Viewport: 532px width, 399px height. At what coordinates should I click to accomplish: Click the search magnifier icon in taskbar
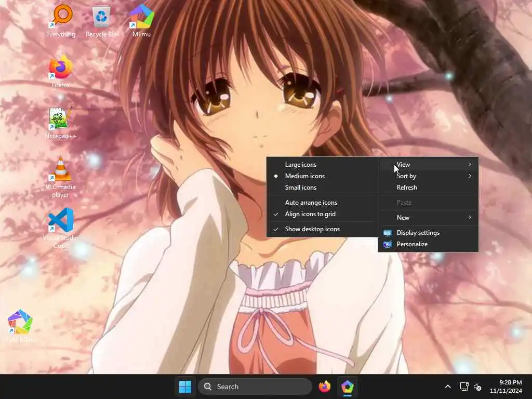click(208, 387)
